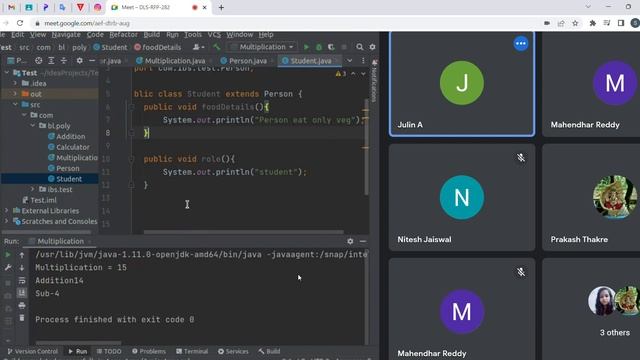Screen dimensions: 640x360
Task: Open IDE settings gear in main toolbar
Action: point(372,47)
